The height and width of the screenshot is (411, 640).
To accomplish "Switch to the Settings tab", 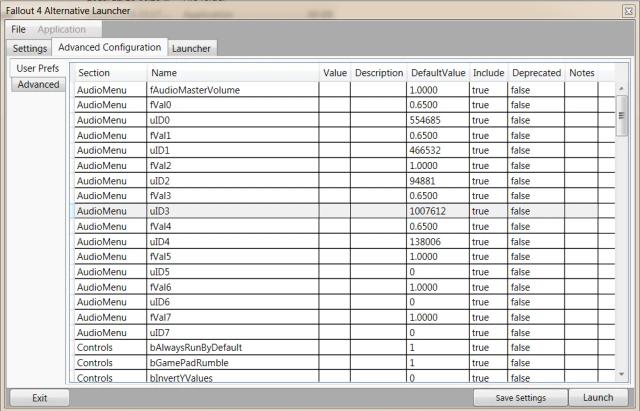I will click(29, 48).
